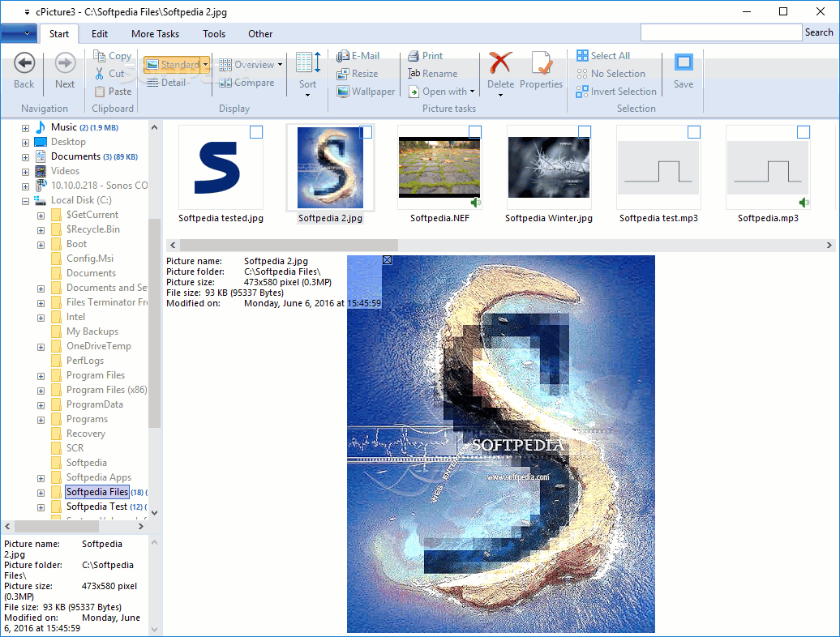Check the Softpedia.NEF checkbox
Viewport: 840px width, 637px height.
click(x=475, y=132)
